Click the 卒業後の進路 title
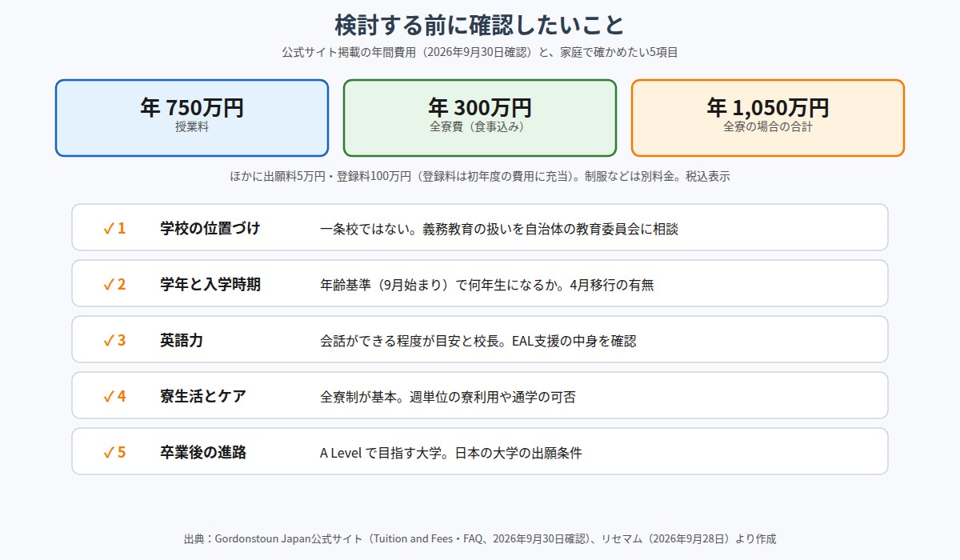The height and width of the screenshot is (560, 960). [x=203, y=452]
